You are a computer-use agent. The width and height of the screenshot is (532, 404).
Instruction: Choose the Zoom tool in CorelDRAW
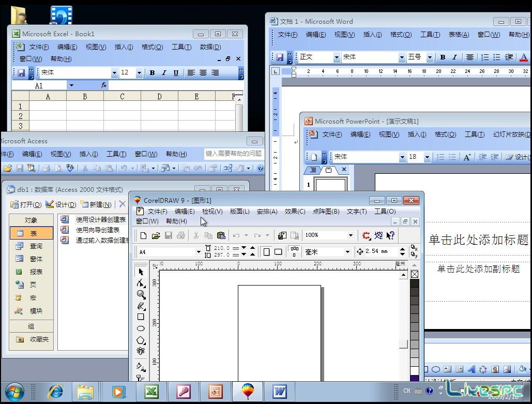click(x=141, y=295)
